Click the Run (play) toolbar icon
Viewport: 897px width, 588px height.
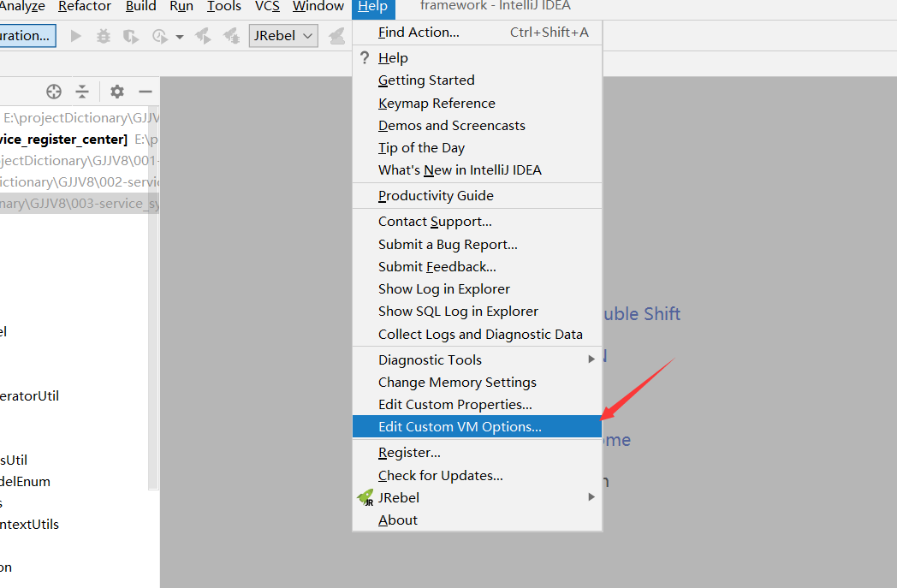pos(75,36)
